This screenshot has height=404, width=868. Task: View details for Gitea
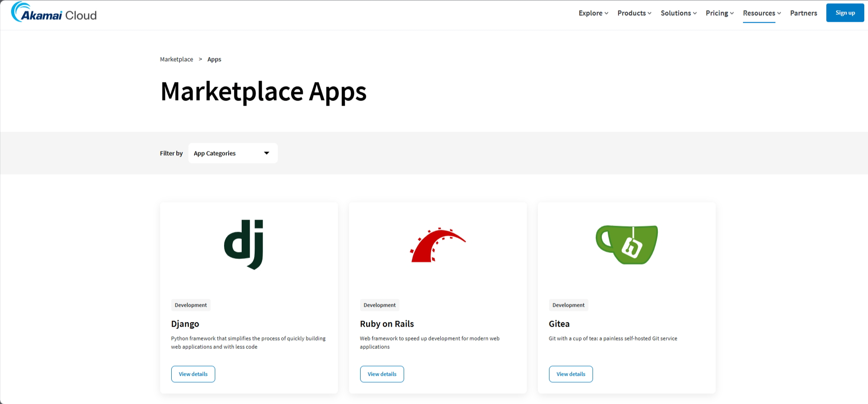571,374
